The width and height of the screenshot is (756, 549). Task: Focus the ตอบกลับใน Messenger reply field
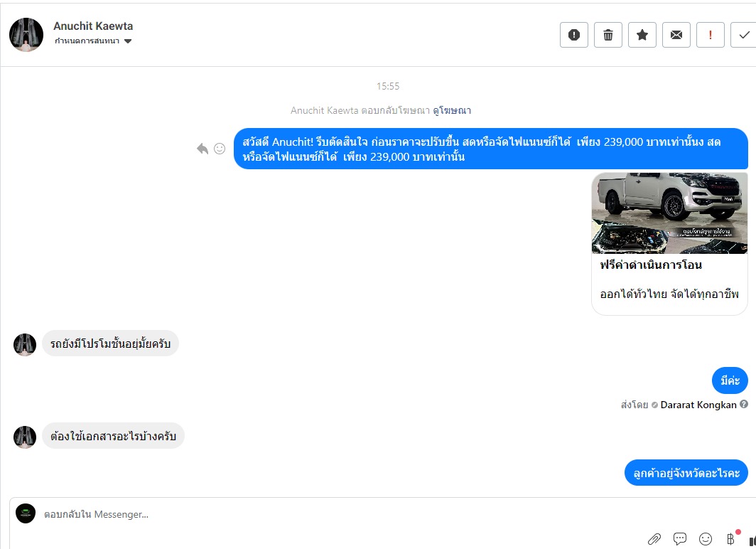coord(337,514)
